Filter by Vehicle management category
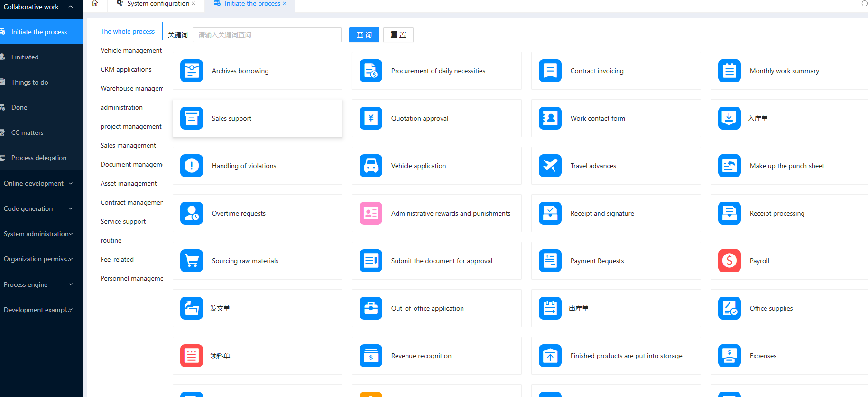 point(131,50)
